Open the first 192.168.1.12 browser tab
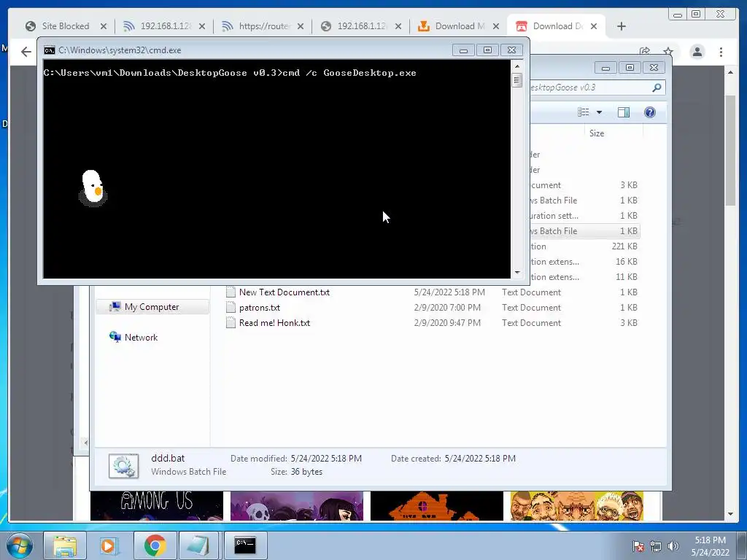This screenshot has width=747, height=560. tap(165, 26)
